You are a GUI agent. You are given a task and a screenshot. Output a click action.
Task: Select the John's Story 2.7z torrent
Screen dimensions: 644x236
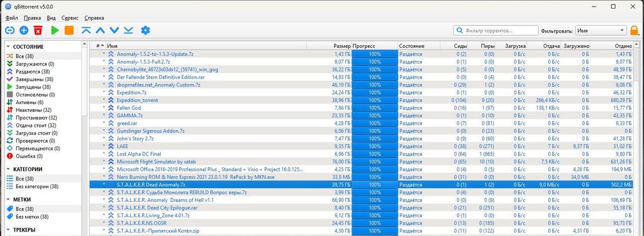pyautogui.click(x=362, y=138)
